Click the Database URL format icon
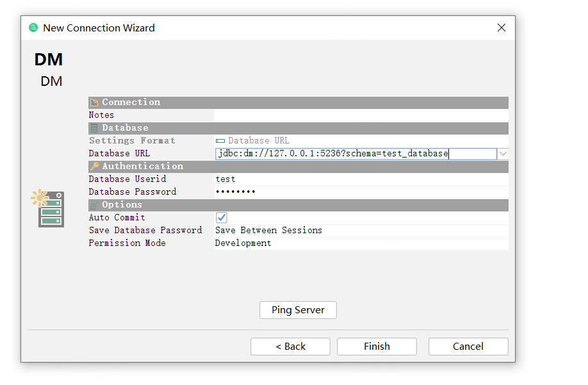The width and height of the screenshot is (588, 385). (220, 141)
